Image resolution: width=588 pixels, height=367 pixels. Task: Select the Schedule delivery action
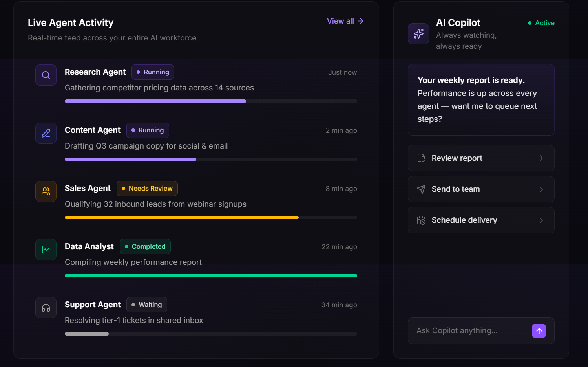click(x=481, y=220)
